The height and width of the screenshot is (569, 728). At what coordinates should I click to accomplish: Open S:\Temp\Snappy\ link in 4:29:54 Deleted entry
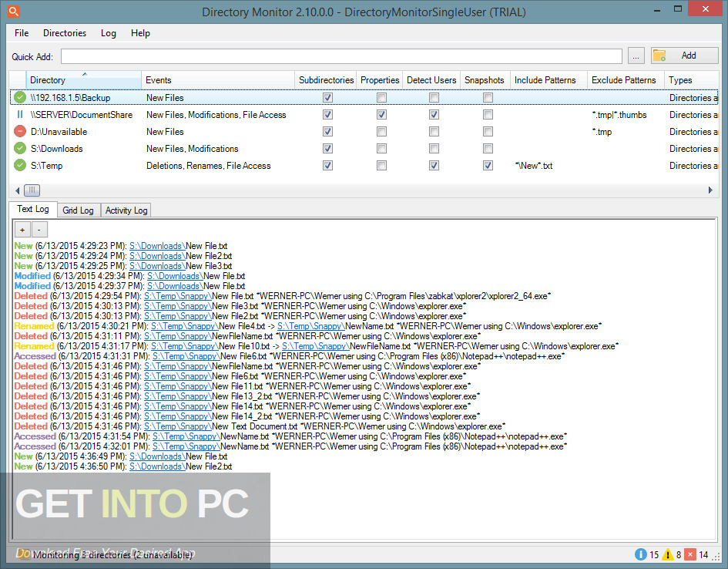(x=178, y=296)
